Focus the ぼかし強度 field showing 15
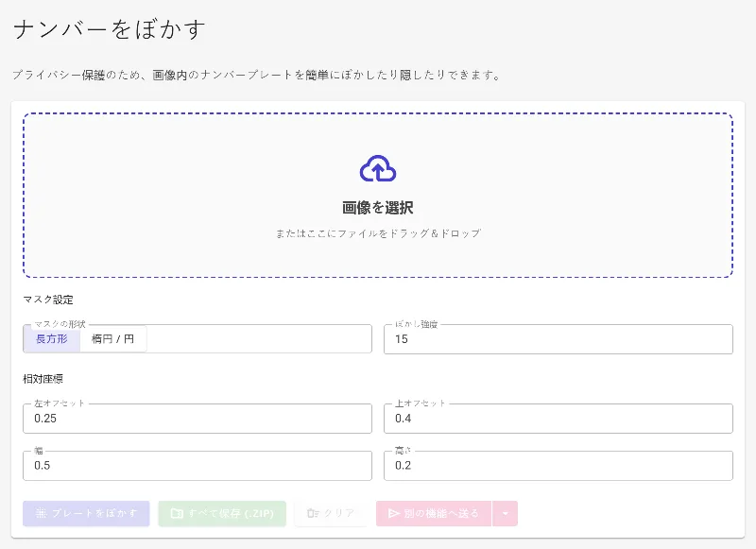The image size is (756, 549). [558, 339]
